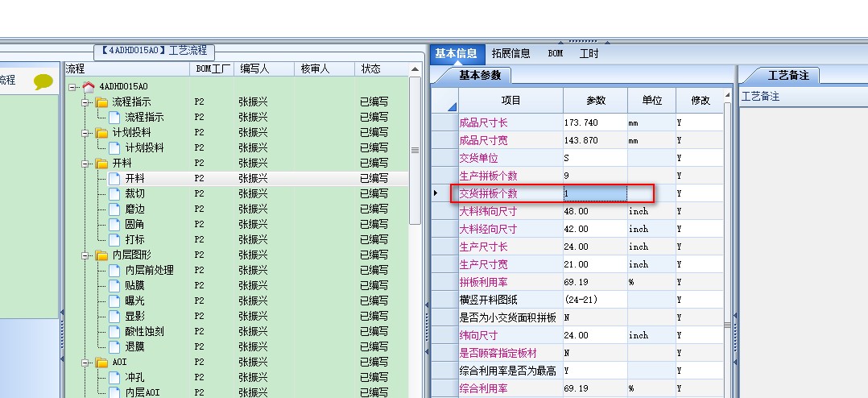Collapse the 4ADHD015A0 root node
Image resolution: width=868 pixels, height=398 pixels.
72,87
